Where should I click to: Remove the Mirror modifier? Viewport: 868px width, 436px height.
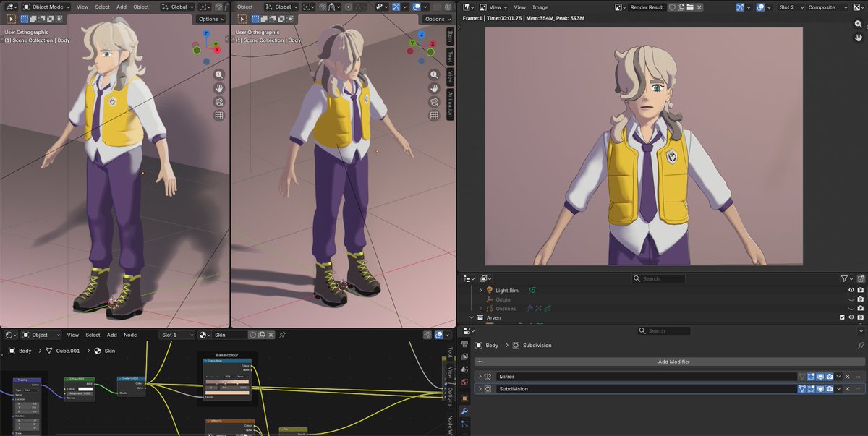coord(848,377)
